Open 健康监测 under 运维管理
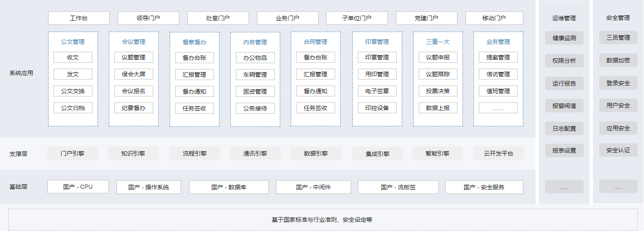Image resolution: width=644 pixels, height=231 pixels. (564, 38)
